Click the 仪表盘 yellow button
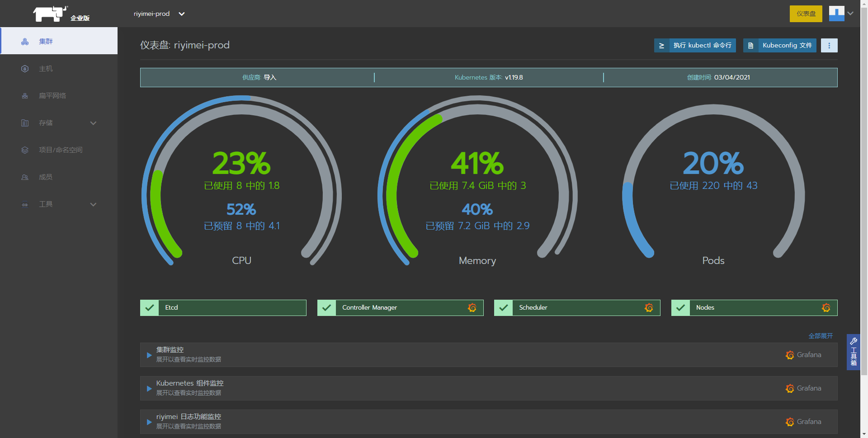 tap(806, 14)
